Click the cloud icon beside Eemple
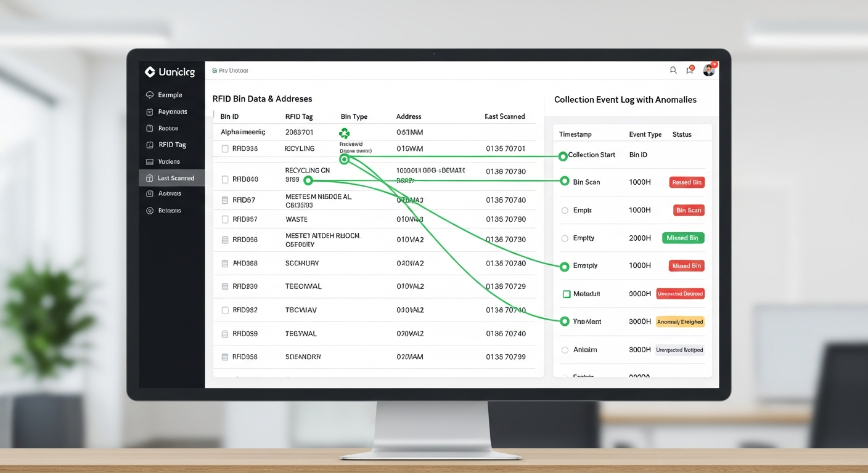This screenshot has width=868, height=473. 150,95
